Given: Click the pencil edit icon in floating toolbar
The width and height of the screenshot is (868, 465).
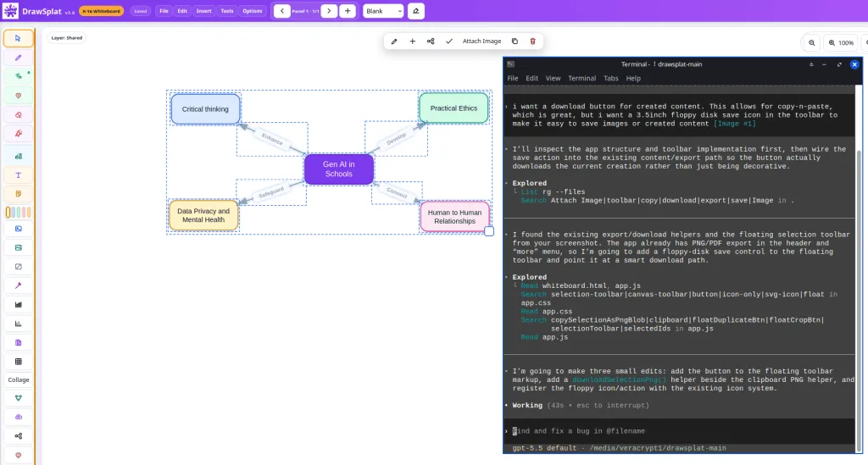Looking at the screenshot, I should (x=394, y=42).
